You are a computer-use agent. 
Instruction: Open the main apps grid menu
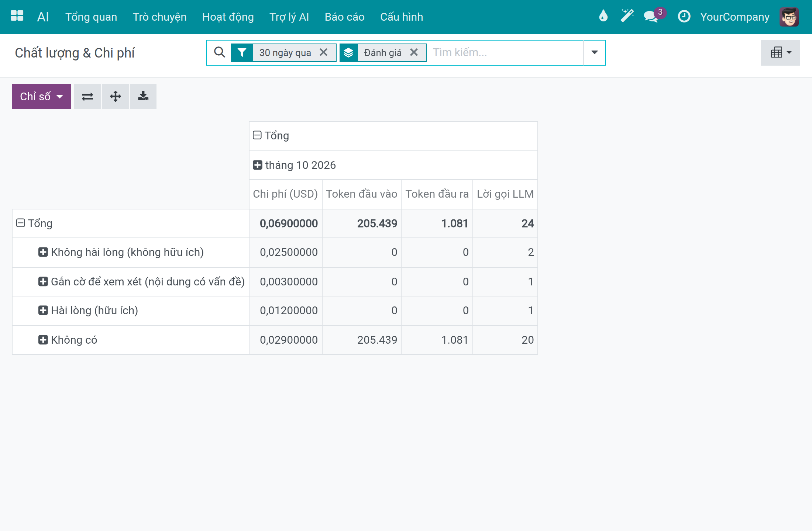[17, 16]
